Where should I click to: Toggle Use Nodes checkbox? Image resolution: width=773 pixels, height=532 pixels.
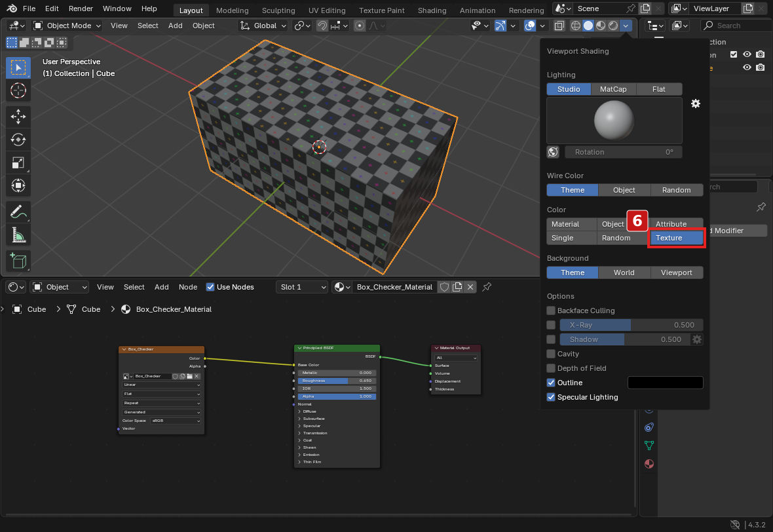[210, 287]
